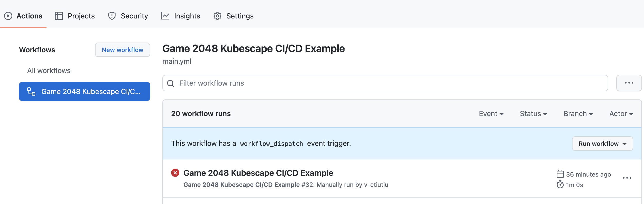Screen dimensions: 644x204
Task: Click the search magnifier icon in filter box
Action: click(x=171, y=83)
